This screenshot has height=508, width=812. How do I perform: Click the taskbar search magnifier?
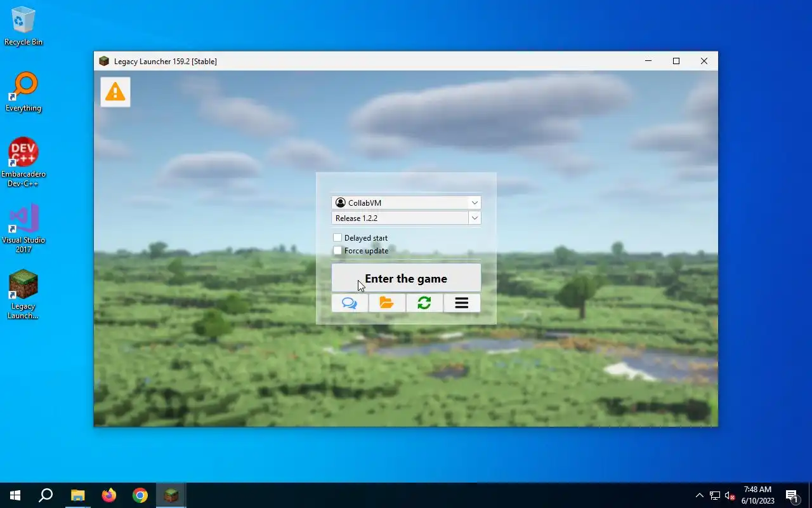tap(46, 495)
